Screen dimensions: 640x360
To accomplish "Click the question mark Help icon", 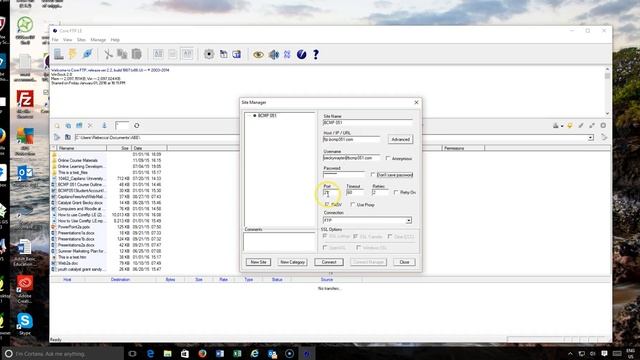I will [316, 54].
